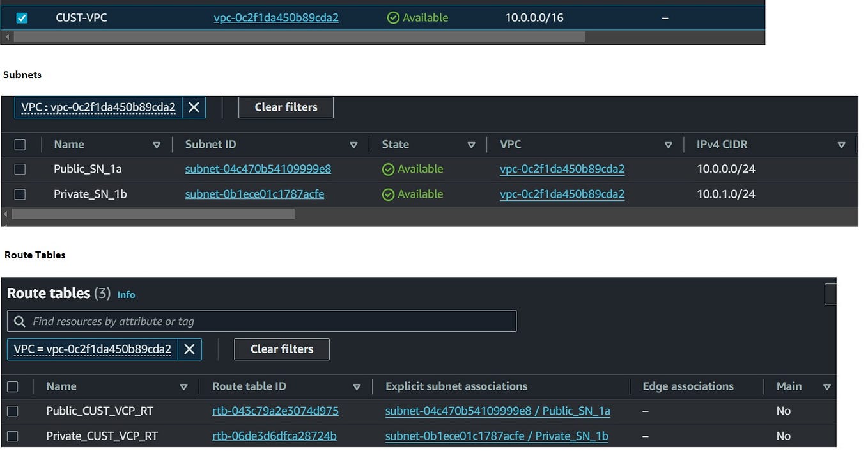Open the Name column sort dropdown in Subnets
Viewport: 868px width, 460px height.
coord(157,144)
